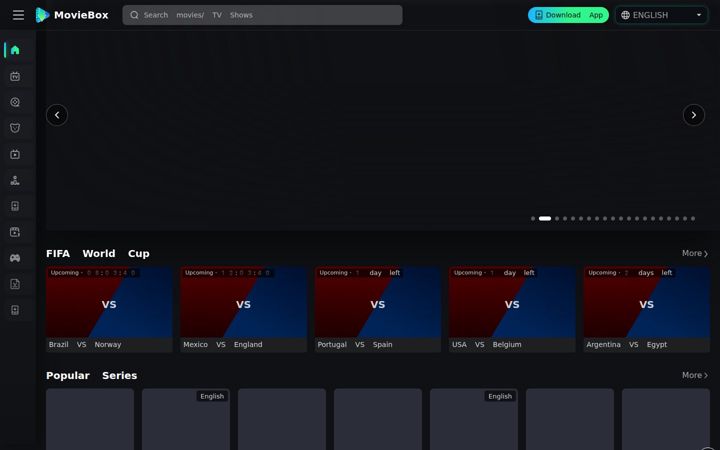Viewport: 720px width, 450px height.
Task: Show the next banner slide
Action: tap(693, 115)
